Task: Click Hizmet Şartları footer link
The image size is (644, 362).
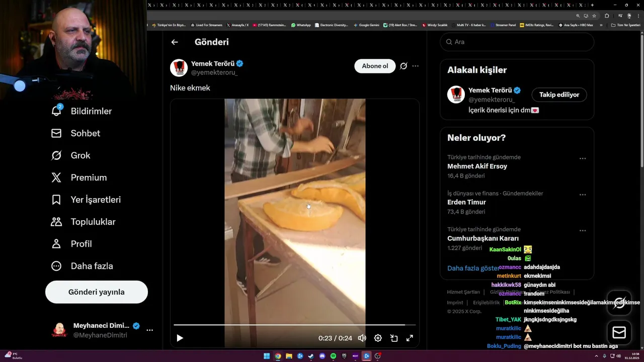Action: coord(463,292)
